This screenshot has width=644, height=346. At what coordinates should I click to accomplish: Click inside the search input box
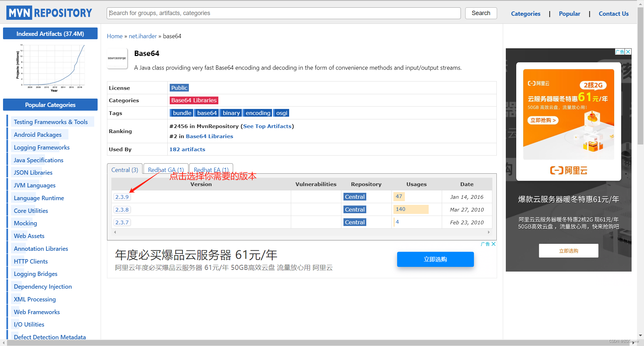[283, 13]
